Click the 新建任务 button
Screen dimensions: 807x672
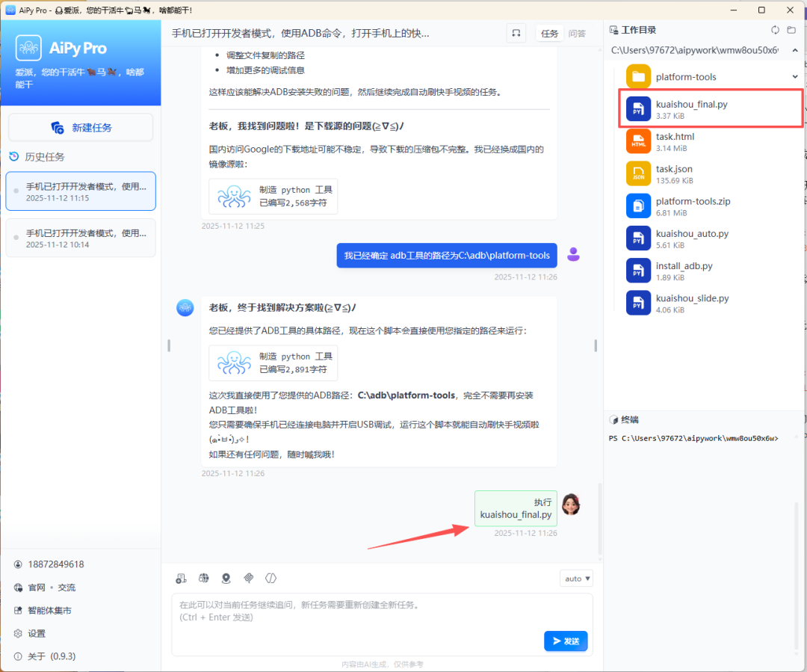pyautogui.click(x=80, y=127)
